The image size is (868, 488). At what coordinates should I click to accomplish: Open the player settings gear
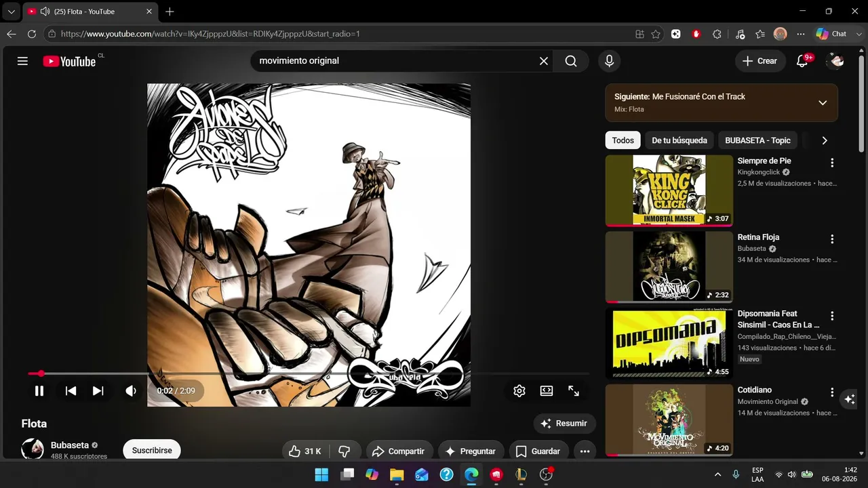coord(519,391)
